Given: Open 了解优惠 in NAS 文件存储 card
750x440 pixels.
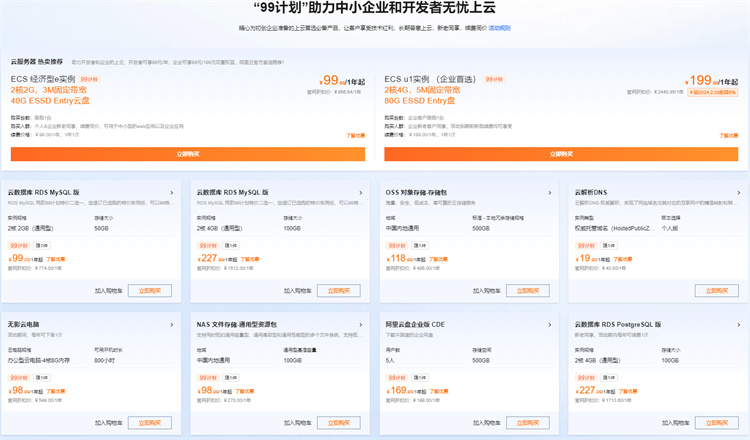Looking at the screenshot, I should click(244, 391).
